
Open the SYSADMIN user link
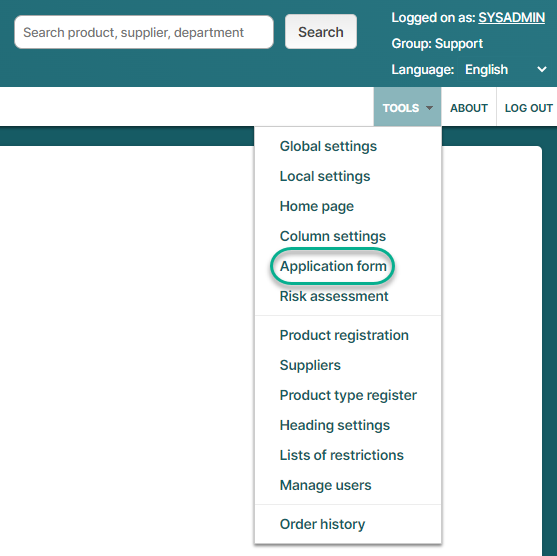pyautogui.click(x=511, y=17)
